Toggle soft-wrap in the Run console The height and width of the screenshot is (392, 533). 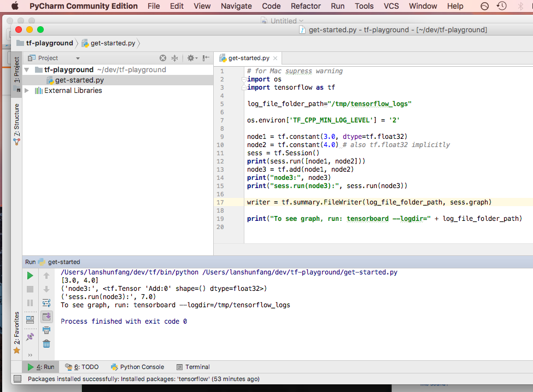(46, 303)
